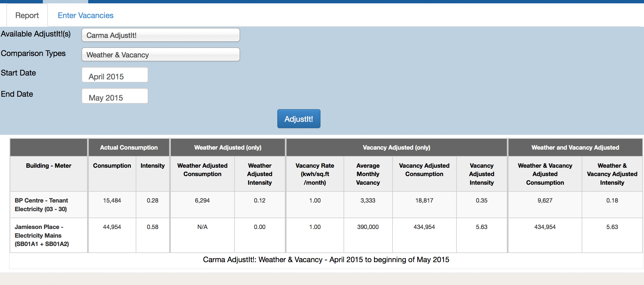Open the Available AdjustIt!(s) dropdown
Screen dimensions: 644x285
[x=161, y=35]
